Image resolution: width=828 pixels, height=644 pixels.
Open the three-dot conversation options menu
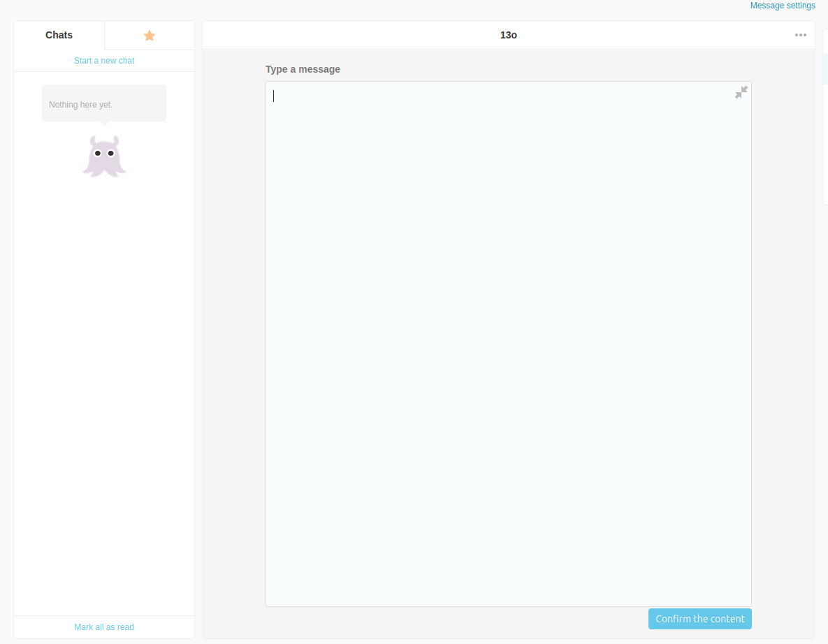click(x=800, y=36)
